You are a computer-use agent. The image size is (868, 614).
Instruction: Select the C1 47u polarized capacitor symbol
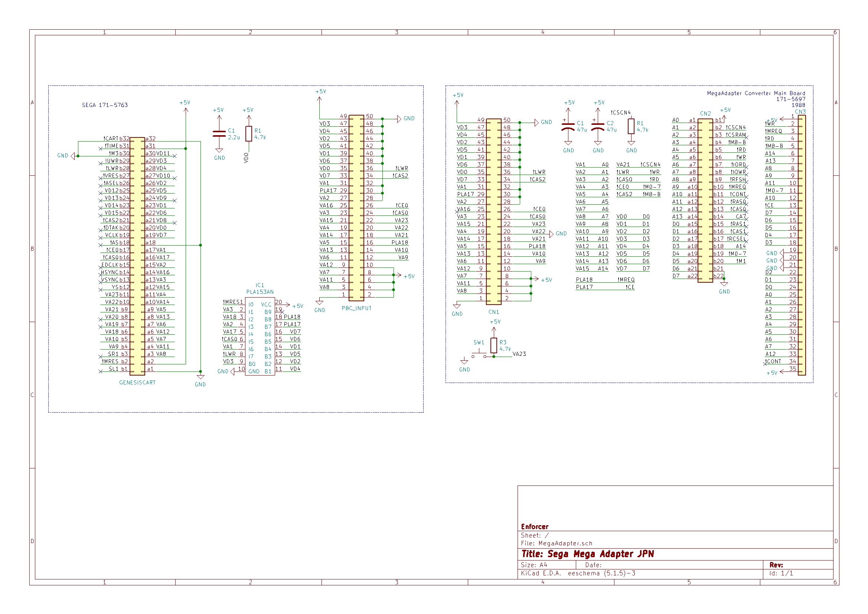tap(568, 127)
